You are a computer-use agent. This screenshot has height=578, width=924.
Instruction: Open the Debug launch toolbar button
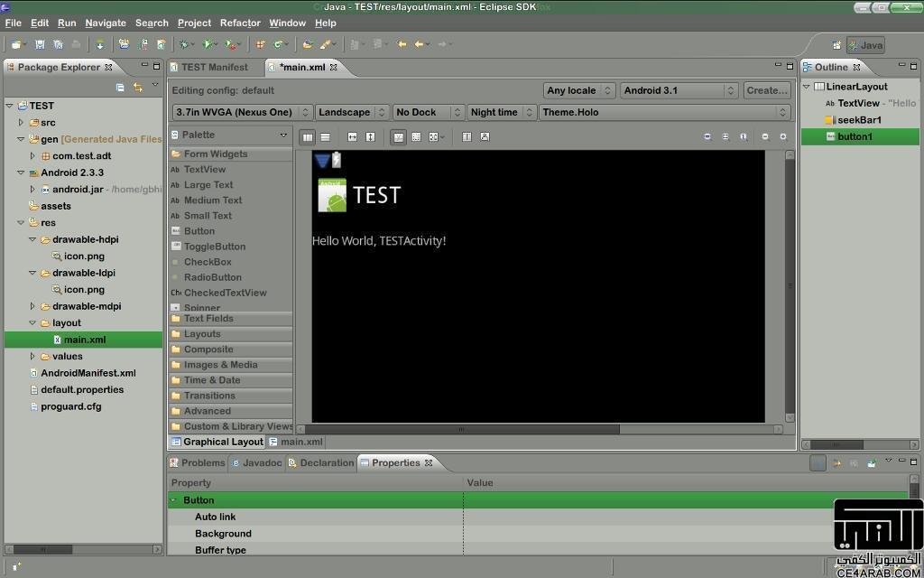[x=184, y=44]
